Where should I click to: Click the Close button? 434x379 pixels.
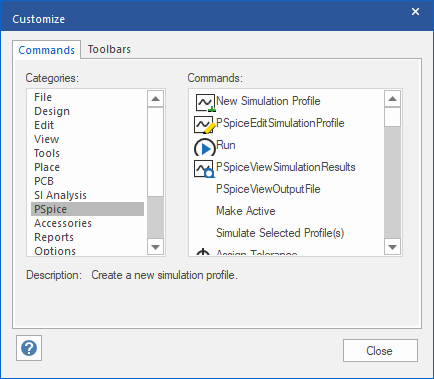[x=380, y=351]
